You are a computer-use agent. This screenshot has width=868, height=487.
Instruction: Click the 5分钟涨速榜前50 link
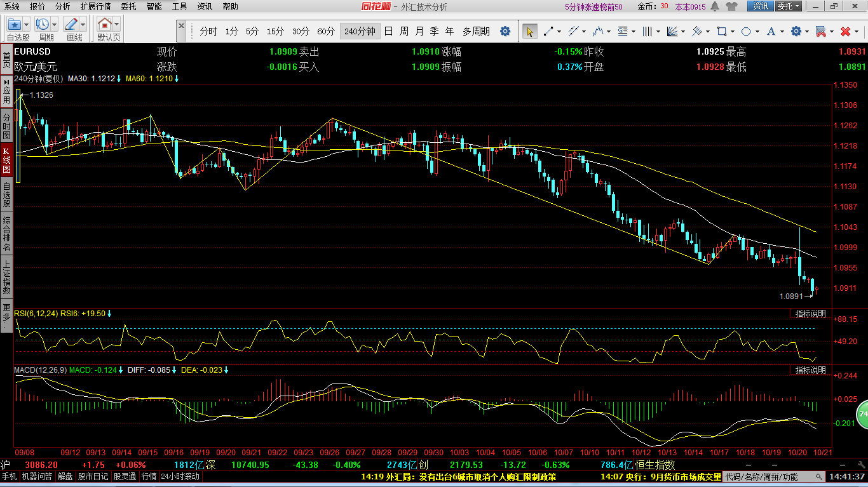click(594, 6)
